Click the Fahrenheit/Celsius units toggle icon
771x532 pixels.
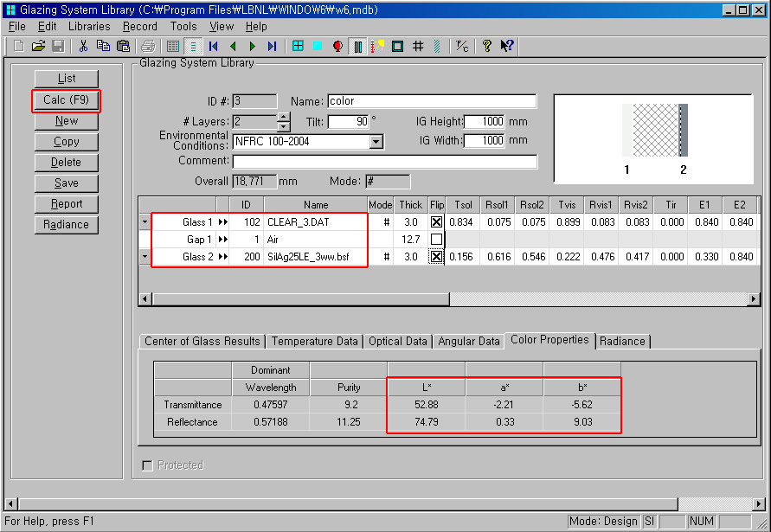click(x=462, y=46)
